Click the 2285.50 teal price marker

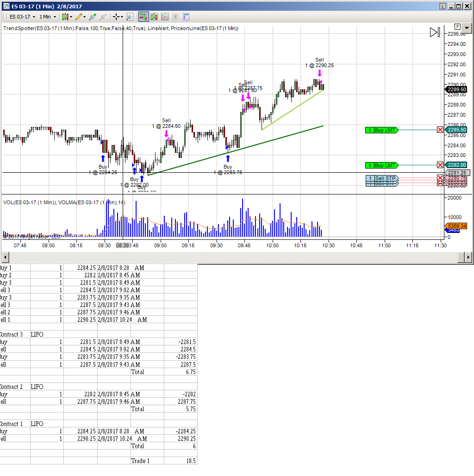456,130
